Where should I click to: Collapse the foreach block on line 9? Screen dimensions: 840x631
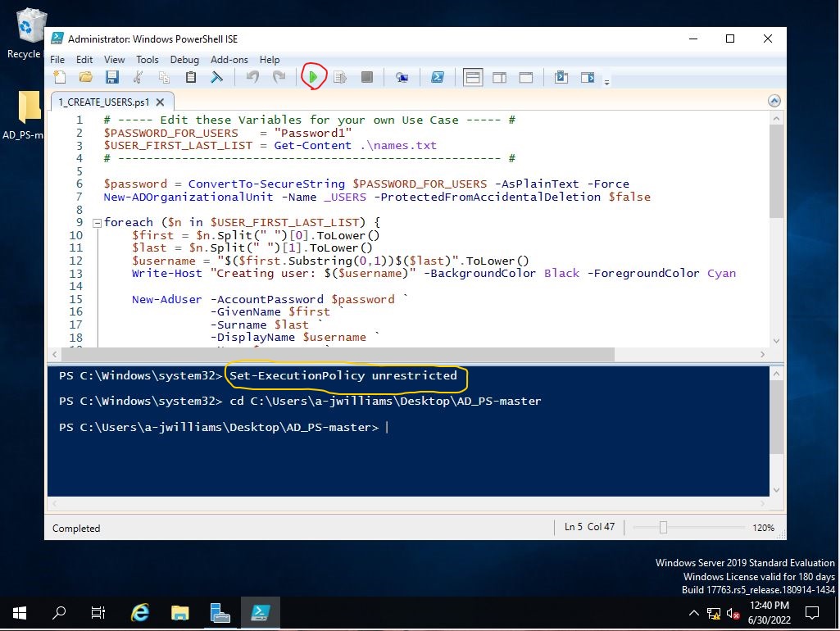tap(97, 223)
